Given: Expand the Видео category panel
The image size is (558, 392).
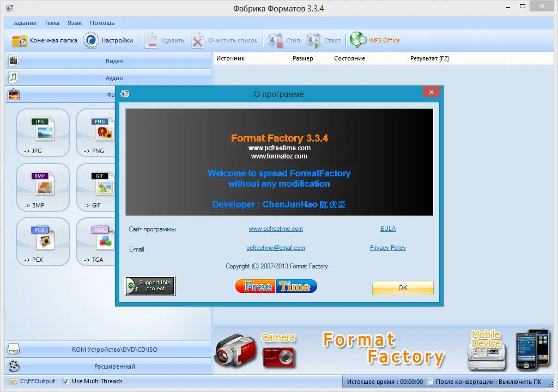Looking at the screenshot, I should [x=108, y=61].
